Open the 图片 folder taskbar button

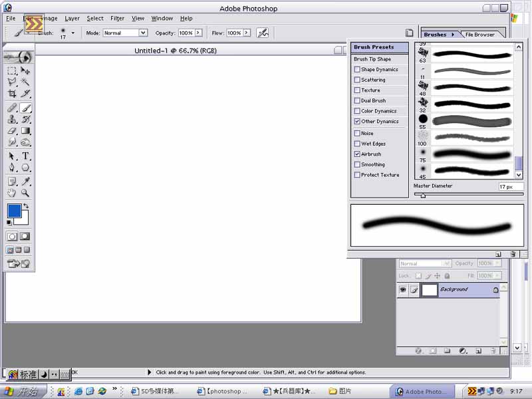(340, 391)
